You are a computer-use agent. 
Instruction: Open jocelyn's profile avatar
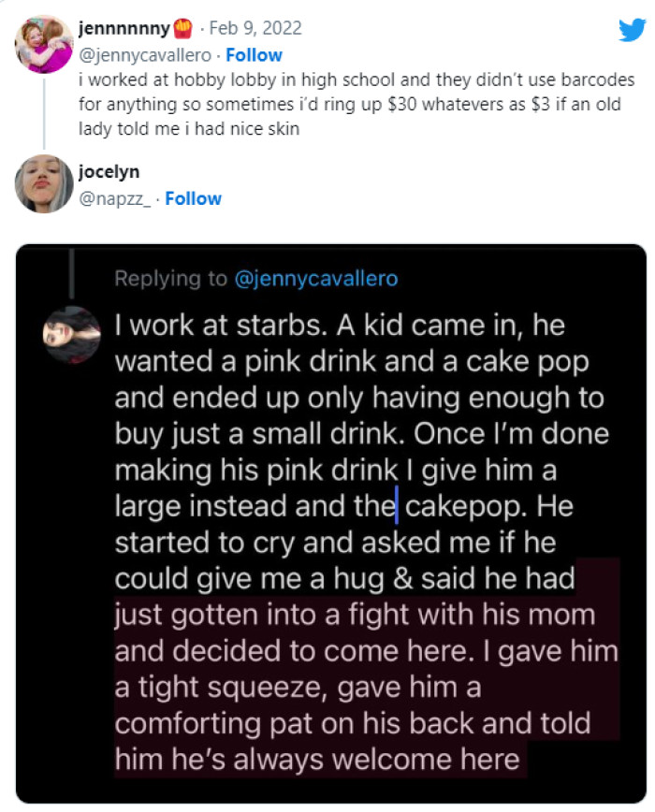pyautogui.click(x=44, y=183)
